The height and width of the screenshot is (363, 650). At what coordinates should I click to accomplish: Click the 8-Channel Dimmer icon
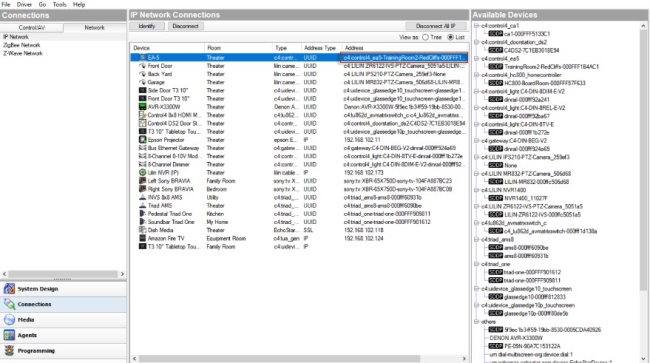[x=143, y=165]
